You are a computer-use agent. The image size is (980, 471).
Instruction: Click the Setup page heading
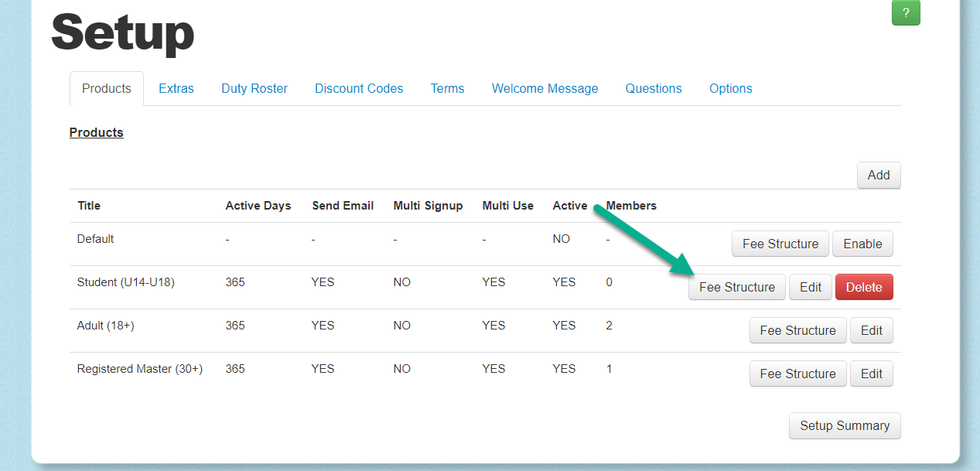[x=122, y=32]
